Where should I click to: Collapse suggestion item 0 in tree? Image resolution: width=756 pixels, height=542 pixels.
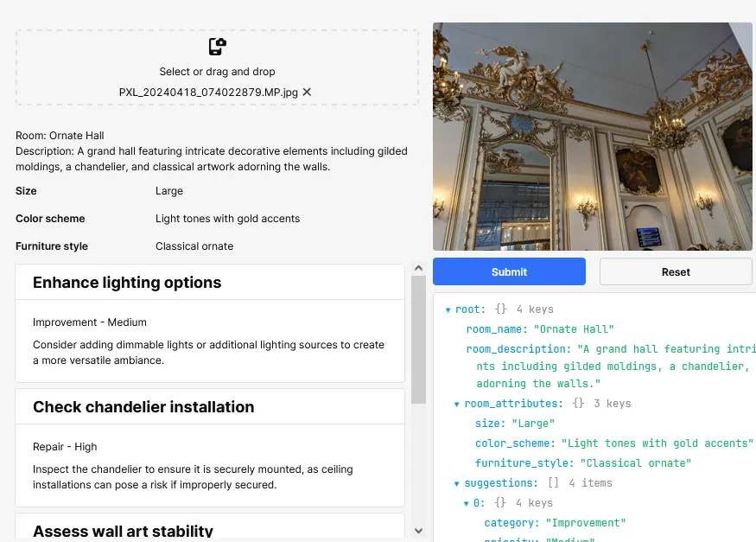pyautogui.click(x=467, y=503)
